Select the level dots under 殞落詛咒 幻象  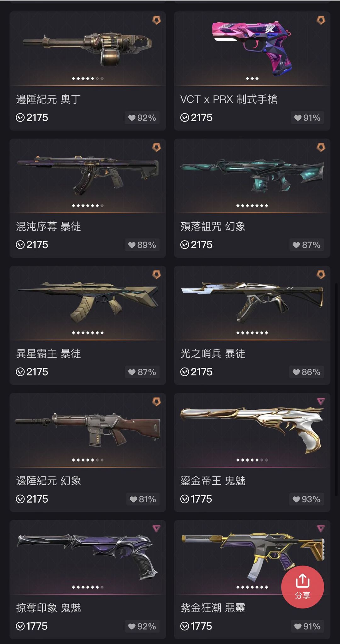(252, 206)
